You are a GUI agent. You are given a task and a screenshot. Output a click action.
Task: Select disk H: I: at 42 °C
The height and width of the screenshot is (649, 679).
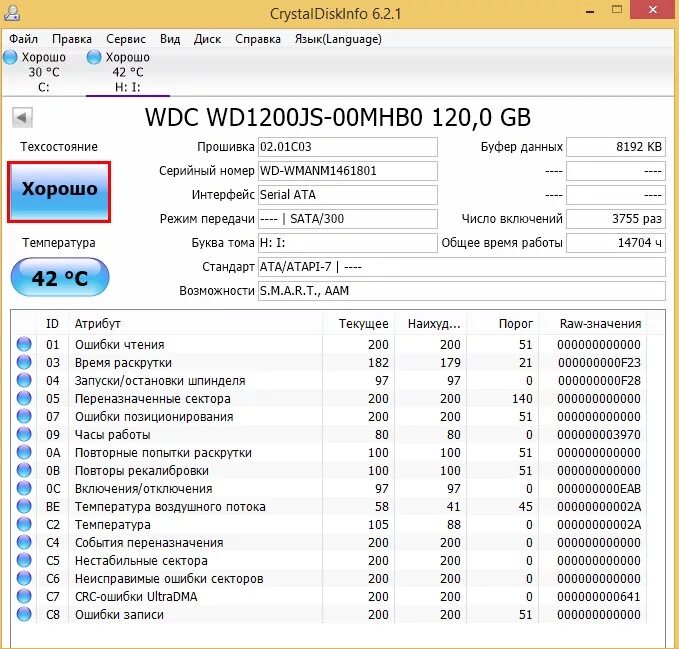127,72
